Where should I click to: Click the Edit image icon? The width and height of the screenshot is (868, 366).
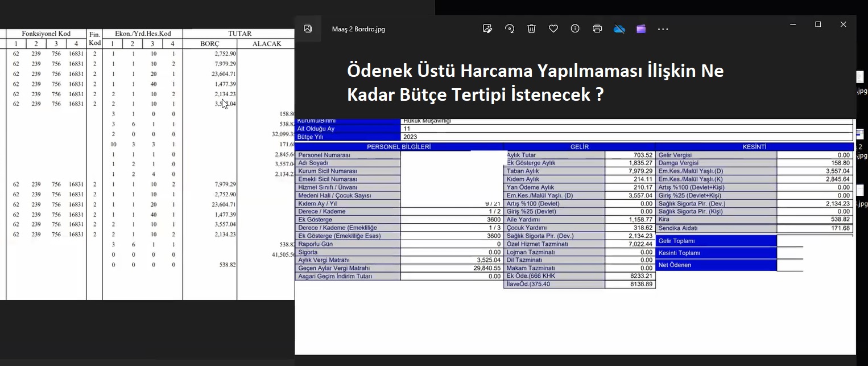[487, 28]
